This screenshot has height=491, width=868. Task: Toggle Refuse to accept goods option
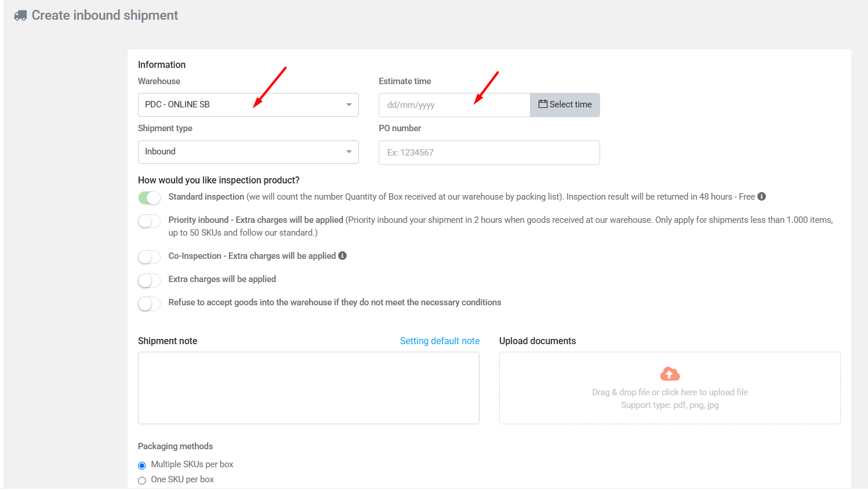pyautogui.click(x=149, y=304)
